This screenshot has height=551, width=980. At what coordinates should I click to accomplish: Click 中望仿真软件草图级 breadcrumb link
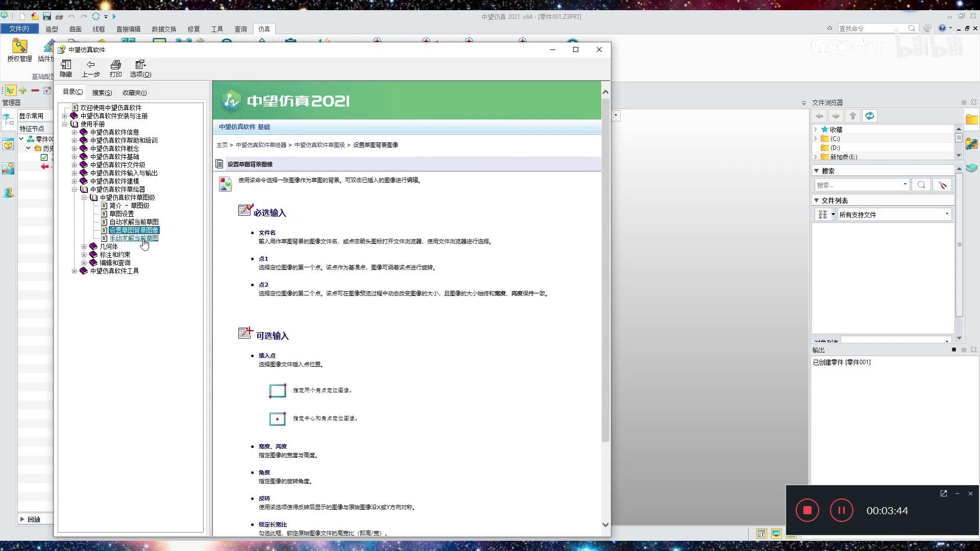click(320, 145)
